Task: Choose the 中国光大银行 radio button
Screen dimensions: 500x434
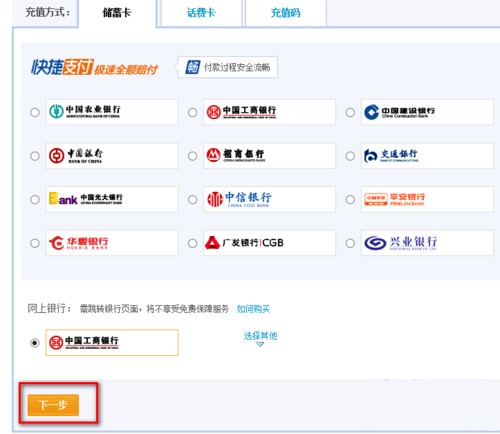Action: pos(35,200)
